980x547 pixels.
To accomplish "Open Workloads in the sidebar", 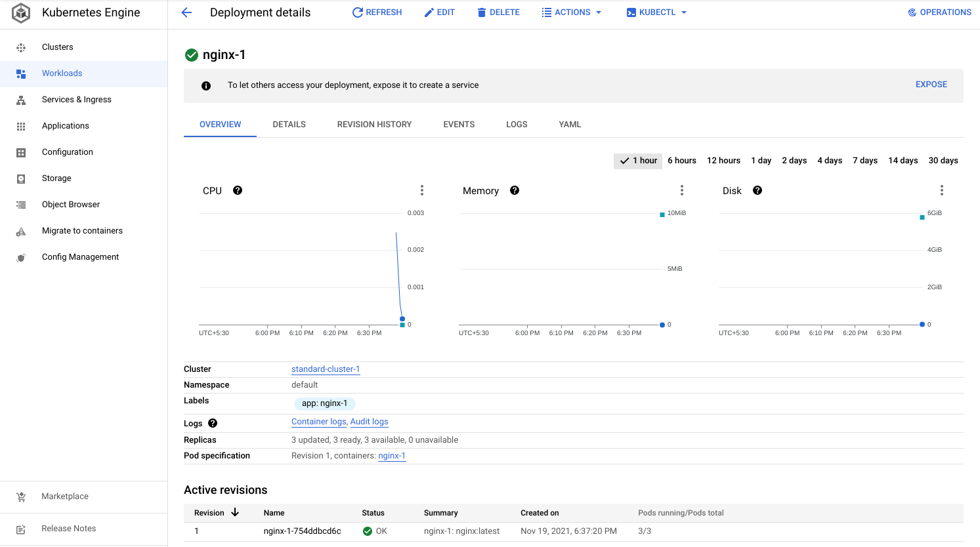I will [x=84, y=73].
